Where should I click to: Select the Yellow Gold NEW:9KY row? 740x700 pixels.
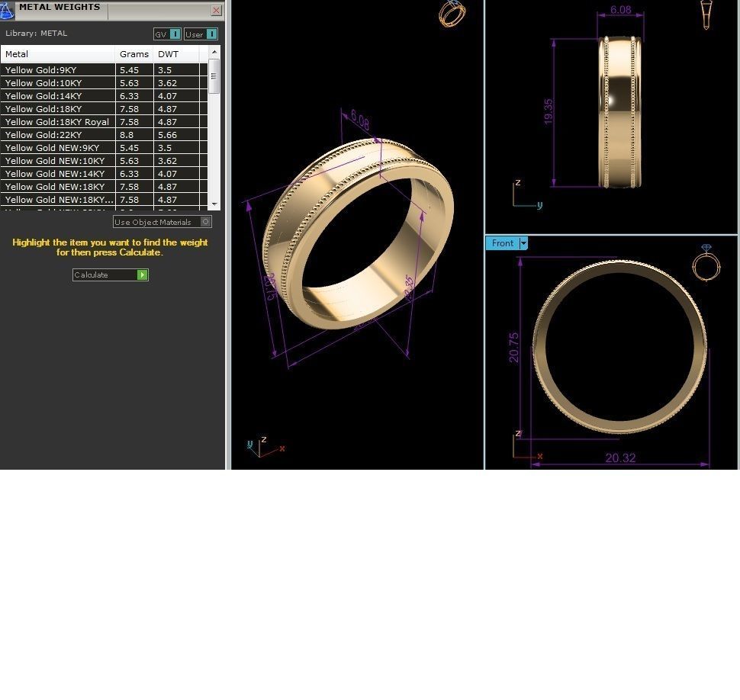point(104,148)
